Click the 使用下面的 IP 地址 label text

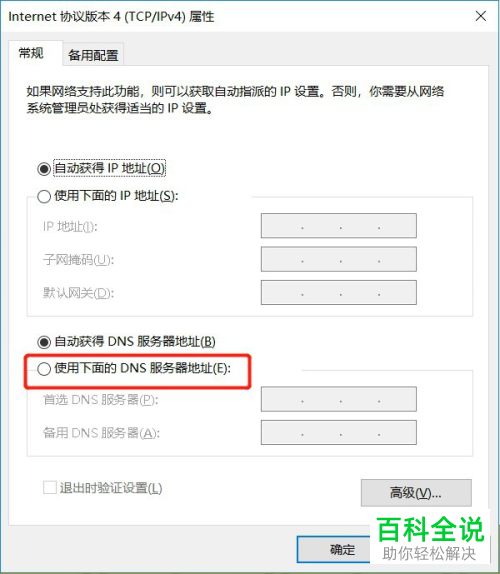116,196
